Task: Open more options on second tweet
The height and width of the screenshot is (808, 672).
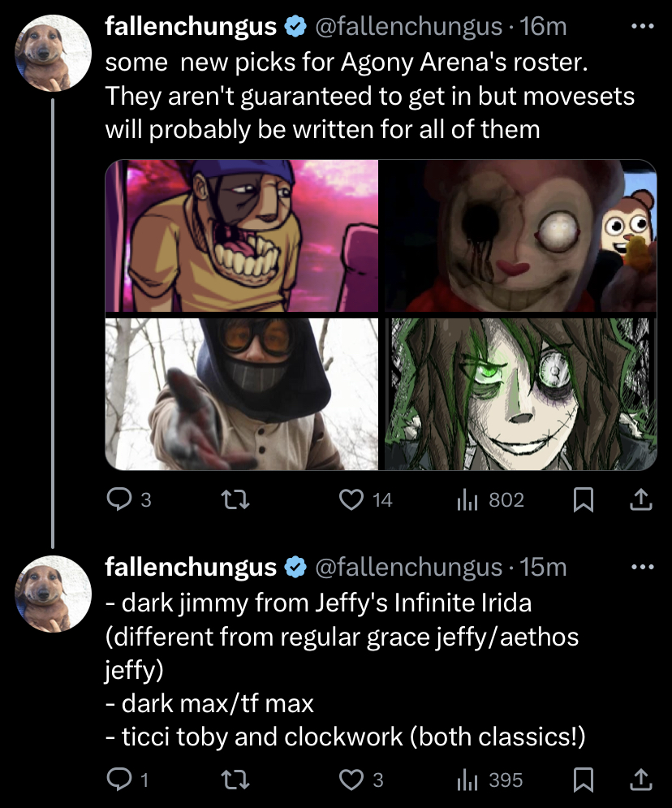Action: [642, 566]
